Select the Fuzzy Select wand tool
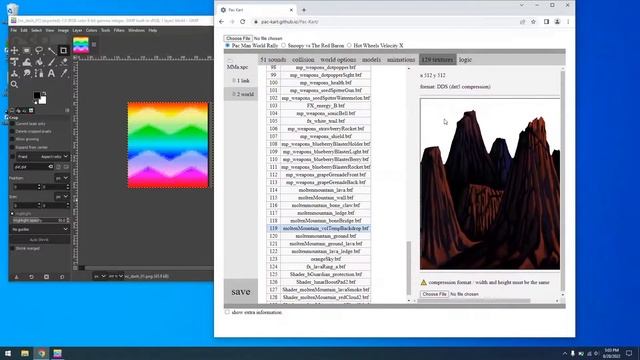 click(51, 51)
